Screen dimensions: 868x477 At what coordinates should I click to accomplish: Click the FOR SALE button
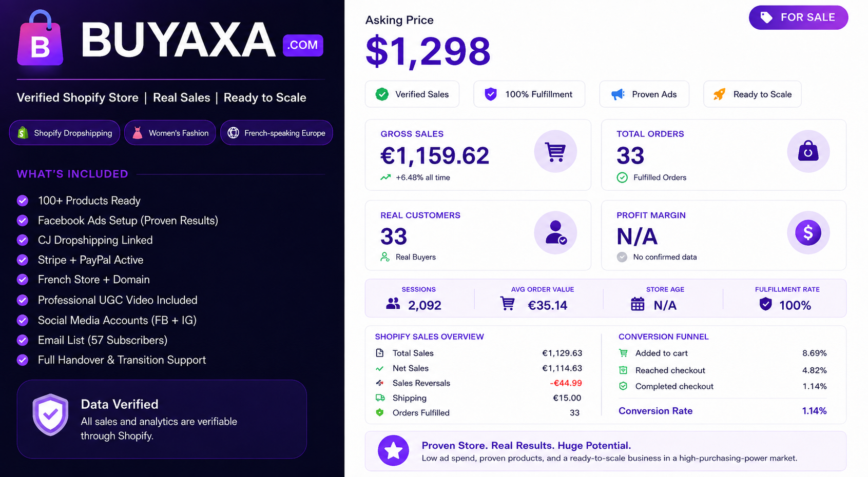tap(798, 17)
